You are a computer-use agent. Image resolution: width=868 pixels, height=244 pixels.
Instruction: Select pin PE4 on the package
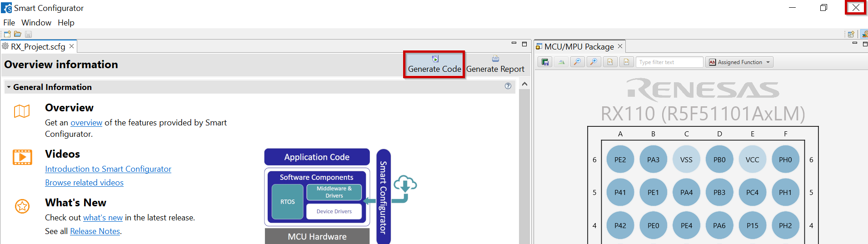point(686,225)
